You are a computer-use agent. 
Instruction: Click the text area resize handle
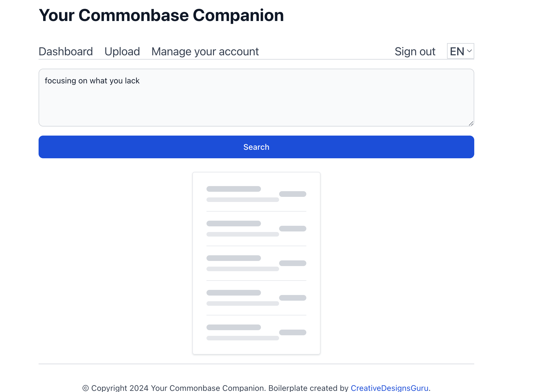point(471,123)
